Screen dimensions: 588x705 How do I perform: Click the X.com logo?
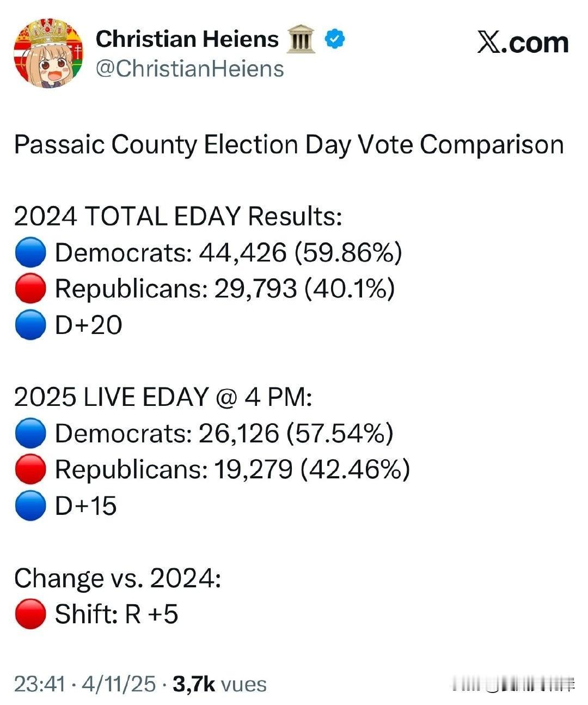[x=523, y=42]
